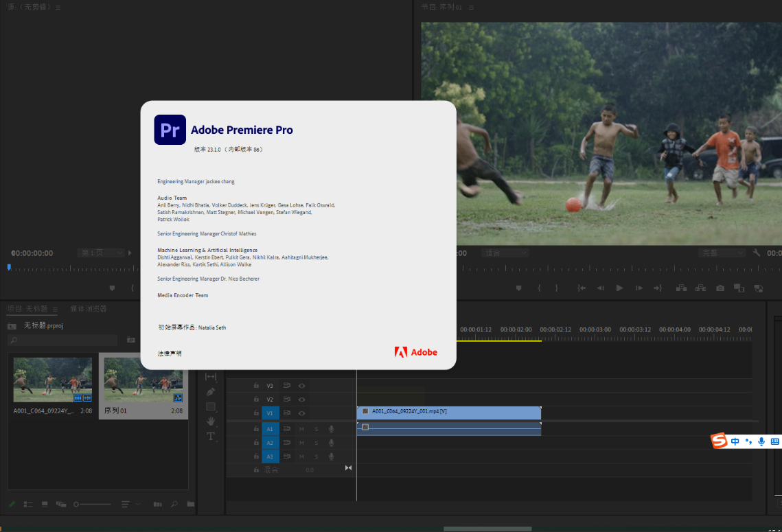Click Automate to Sequence icon in Project panel
This screenshot has width=782, height=532.
coord(158,505)
